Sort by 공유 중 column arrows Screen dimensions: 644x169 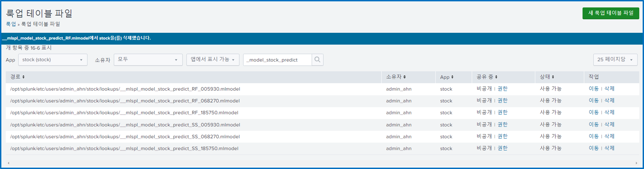[x=496, y=77]
